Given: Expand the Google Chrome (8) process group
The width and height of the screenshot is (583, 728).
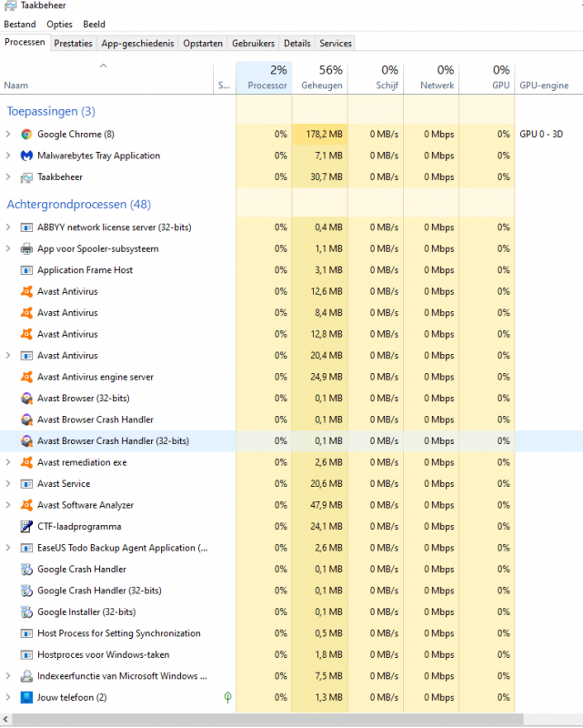Looking at the screenshot, I should 8,135.
